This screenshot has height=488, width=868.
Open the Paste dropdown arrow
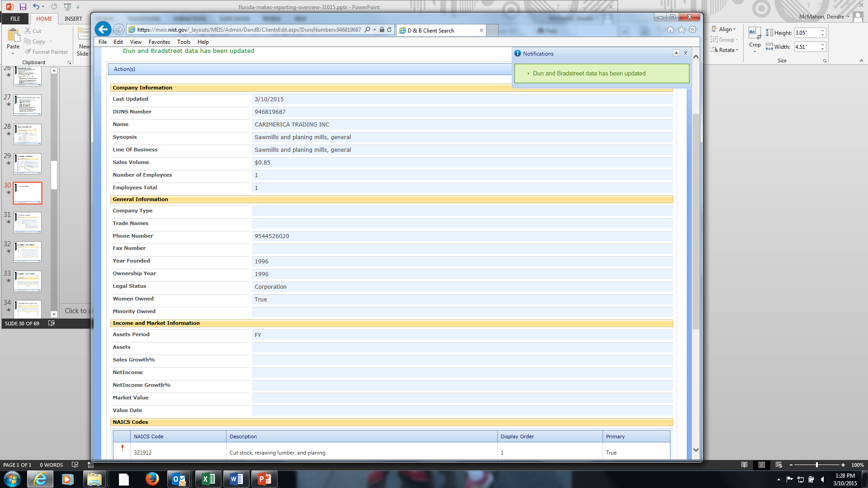click(13, 53)
